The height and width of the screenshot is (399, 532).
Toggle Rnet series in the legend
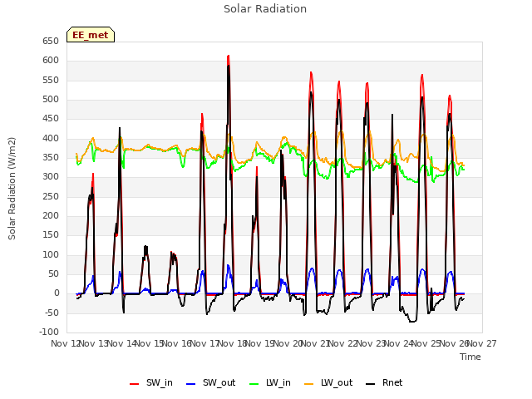384,382
